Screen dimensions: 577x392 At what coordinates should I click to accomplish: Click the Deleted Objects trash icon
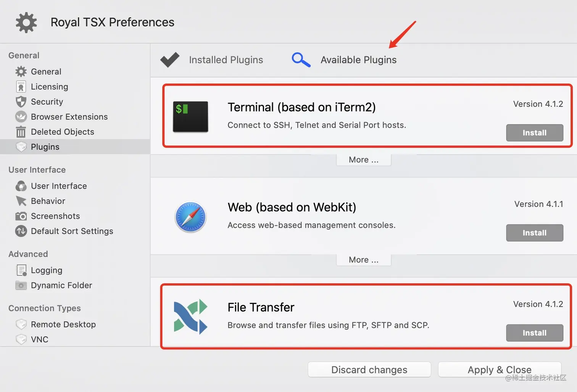pos(21,132)
